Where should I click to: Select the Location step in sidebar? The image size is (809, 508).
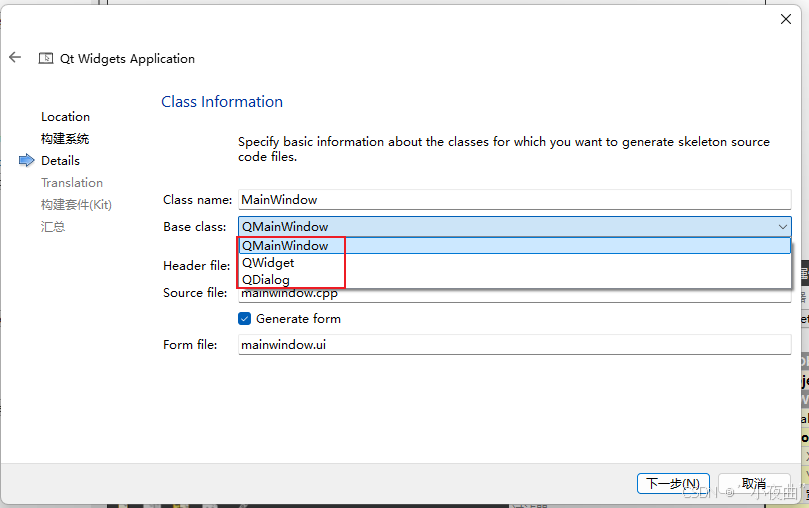[66, 117]
